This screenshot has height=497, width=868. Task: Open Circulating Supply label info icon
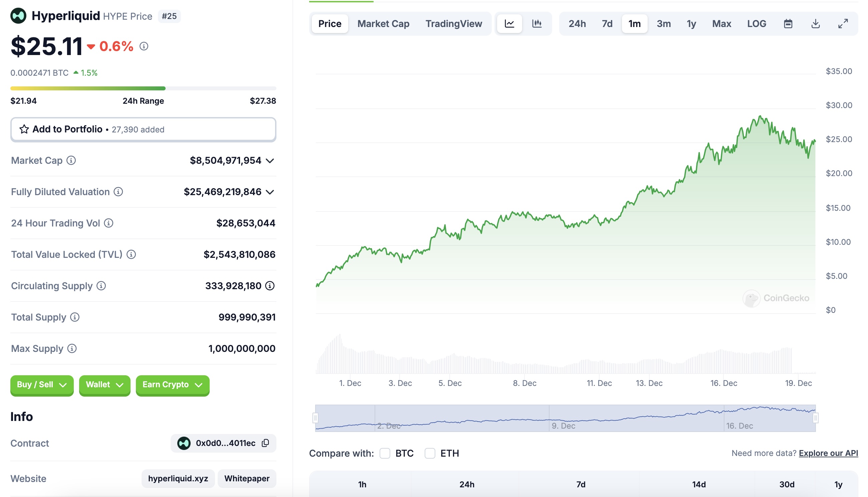pos(101,286)
